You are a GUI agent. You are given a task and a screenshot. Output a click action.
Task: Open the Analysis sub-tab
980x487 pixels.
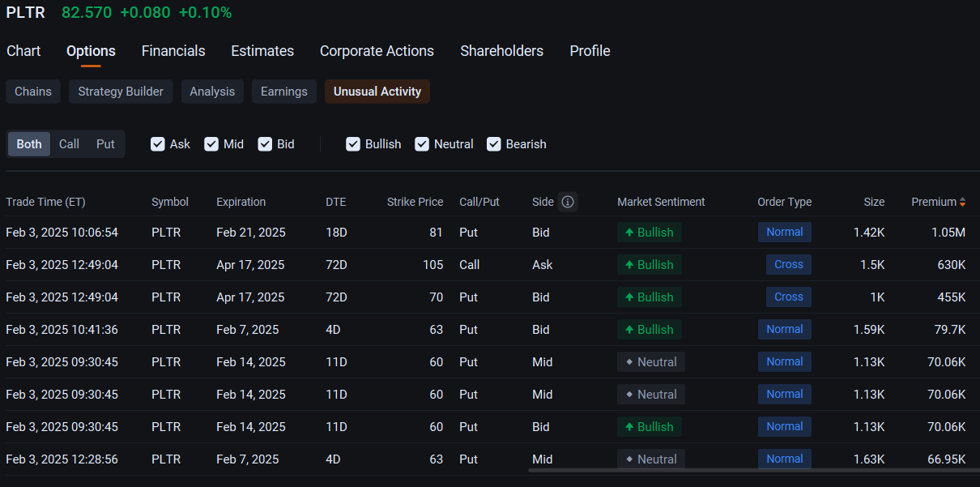coord(212,92)
